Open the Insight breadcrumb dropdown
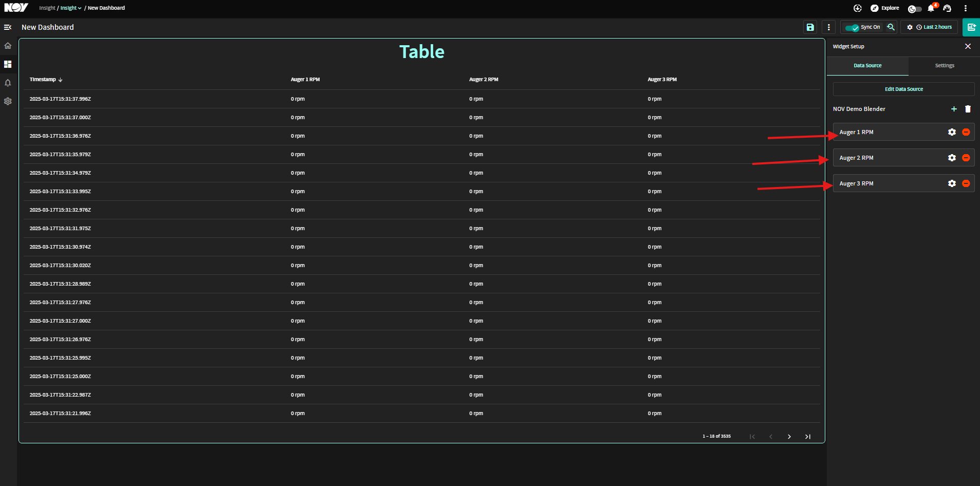This screenshot has width=980, height=486. point(71,8)
